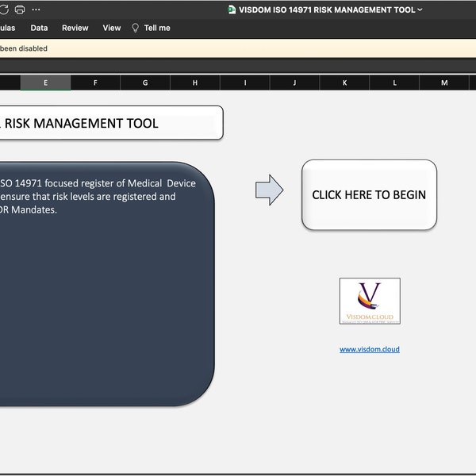
Task: Click the CLICK HERE TO BEGIN button
Action: click(369, 194)
